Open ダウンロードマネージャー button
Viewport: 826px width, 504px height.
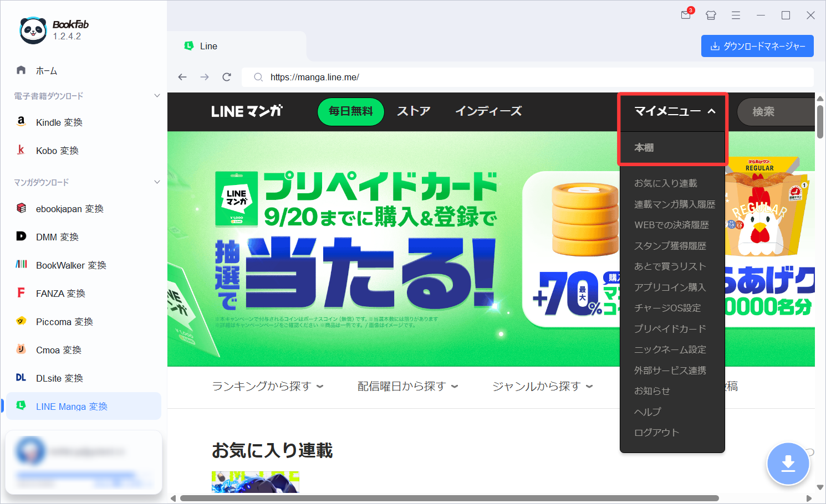point(757,46)
